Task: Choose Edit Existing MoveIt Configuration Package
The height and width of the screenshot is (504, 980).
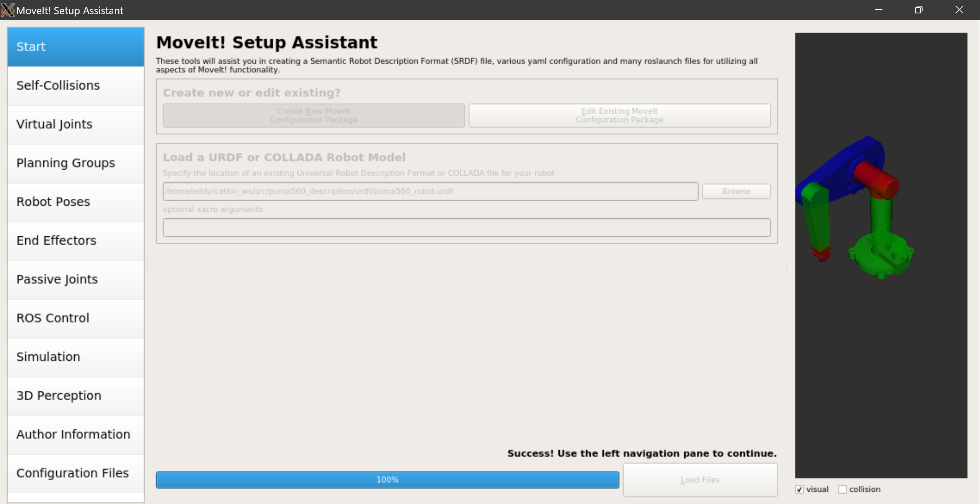Action: click(x=619, y=115)
